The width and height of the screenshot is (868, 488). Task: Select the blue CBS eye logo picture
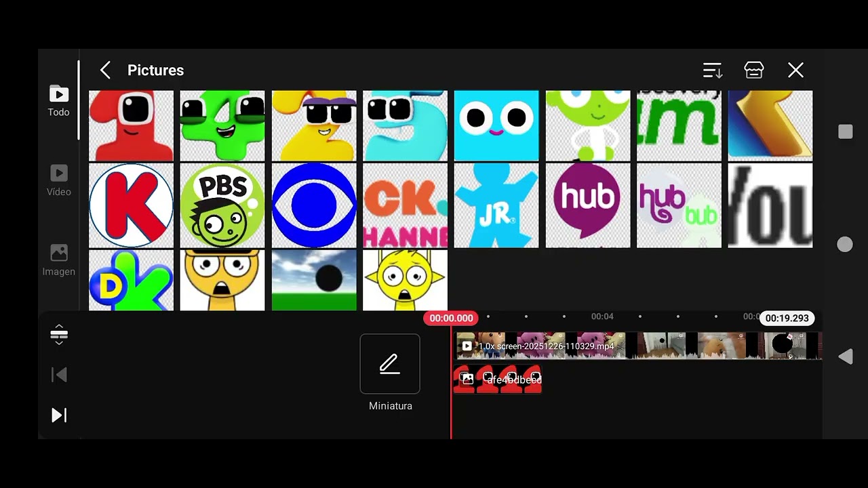(314, 205)
